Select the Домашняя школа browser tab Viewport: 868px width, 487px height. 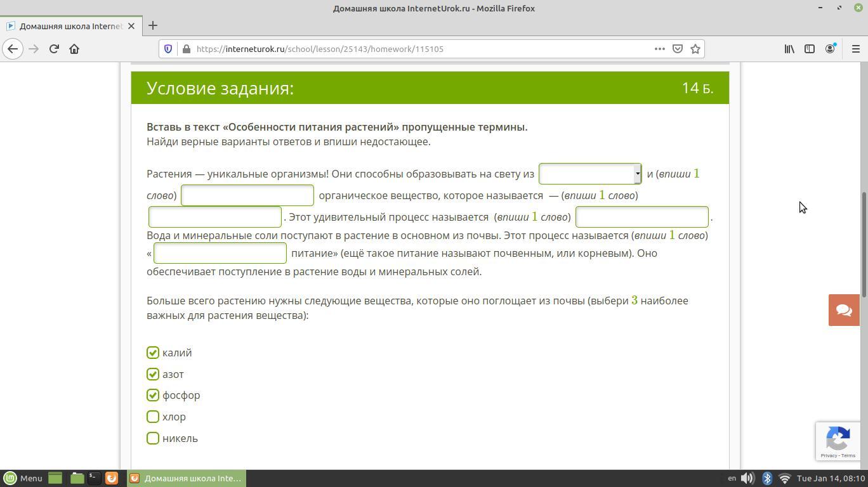(x=70, y=26)
